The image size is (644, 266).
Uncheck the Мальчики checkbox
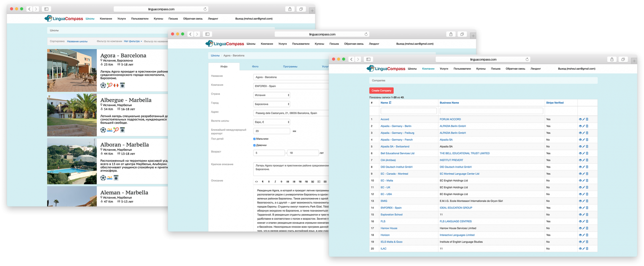[255, 139]
